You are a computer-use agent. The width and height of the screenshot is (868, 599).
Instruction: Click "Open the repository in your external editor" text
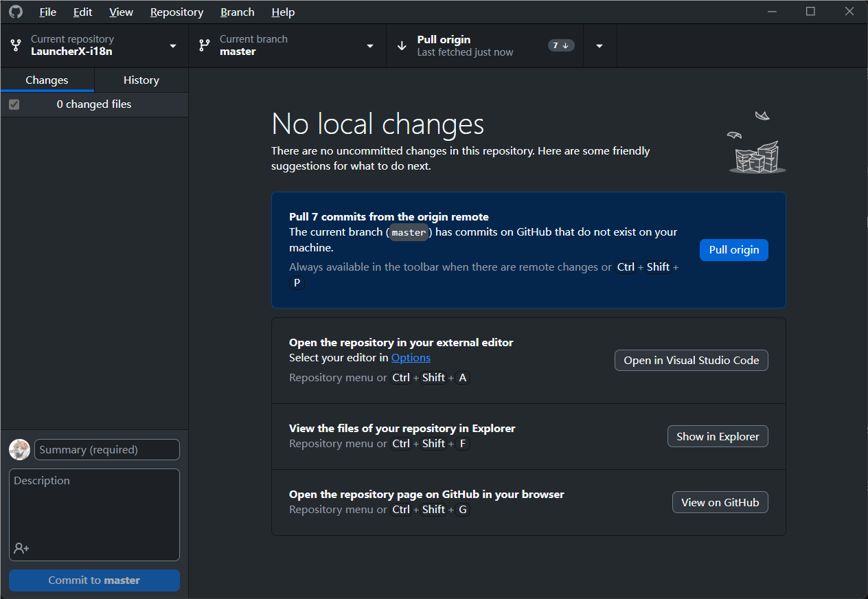pyautogui.click(x=401, y=343)
